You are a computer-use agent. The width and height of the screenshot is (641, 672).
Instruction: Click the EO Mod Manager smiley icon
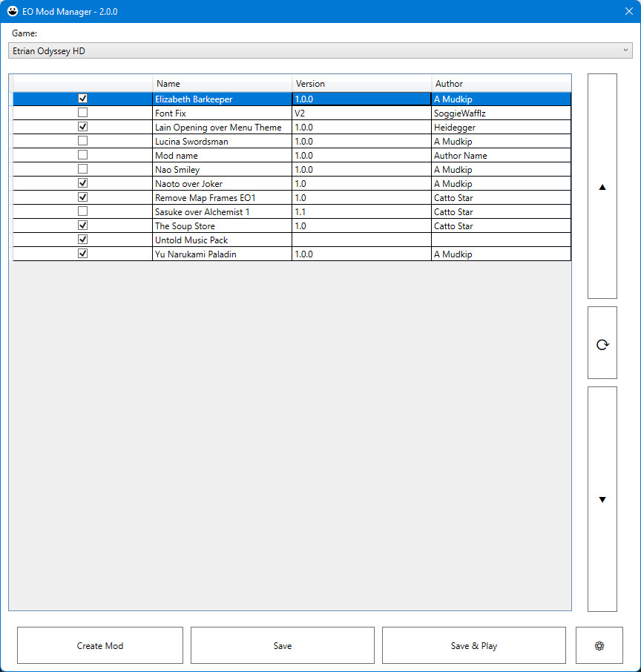pos(11,11)
